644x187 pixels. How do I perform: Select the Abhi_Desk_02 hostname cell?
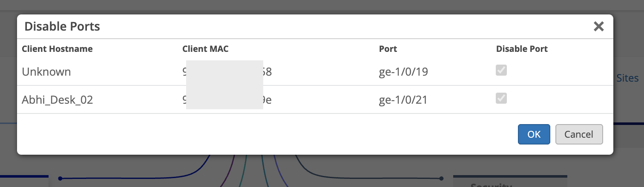pyautogui.click(x=57, y=100)
